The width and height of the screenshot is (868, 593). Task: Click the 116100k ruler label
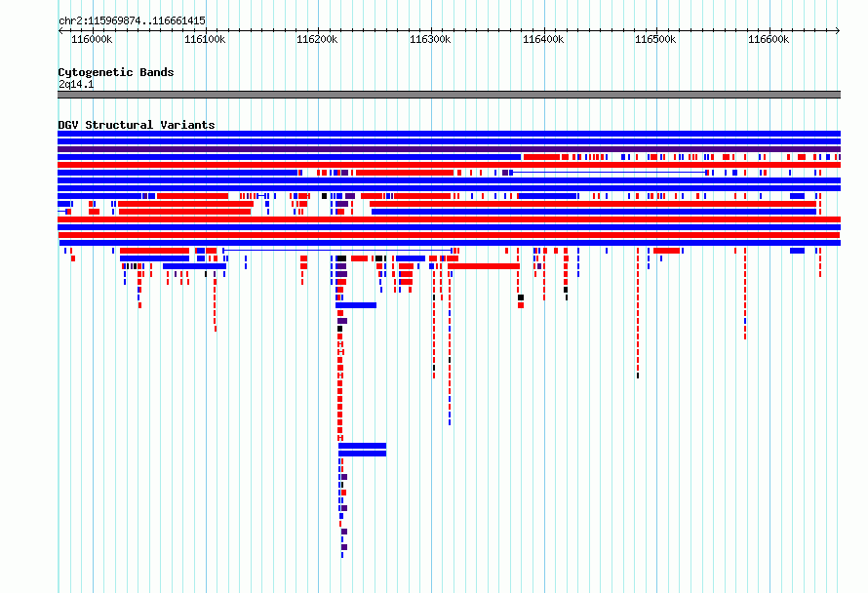(x=205, y=39)
